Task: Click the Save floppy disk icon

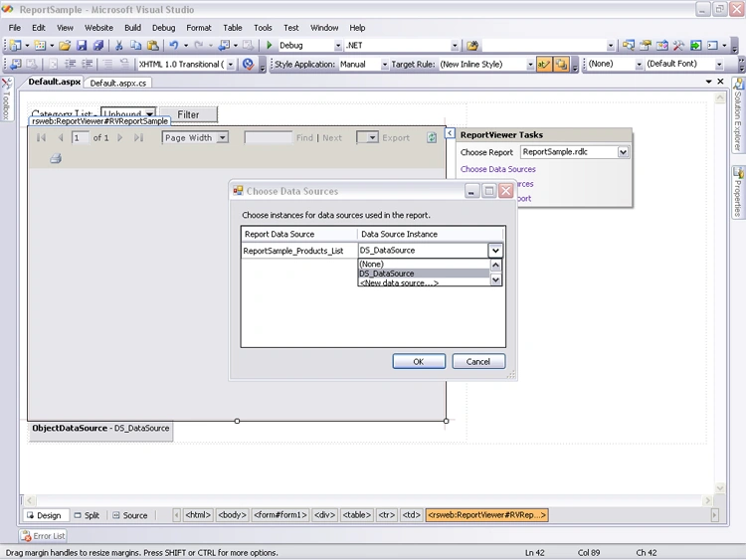Action: [x=82, y=45]
